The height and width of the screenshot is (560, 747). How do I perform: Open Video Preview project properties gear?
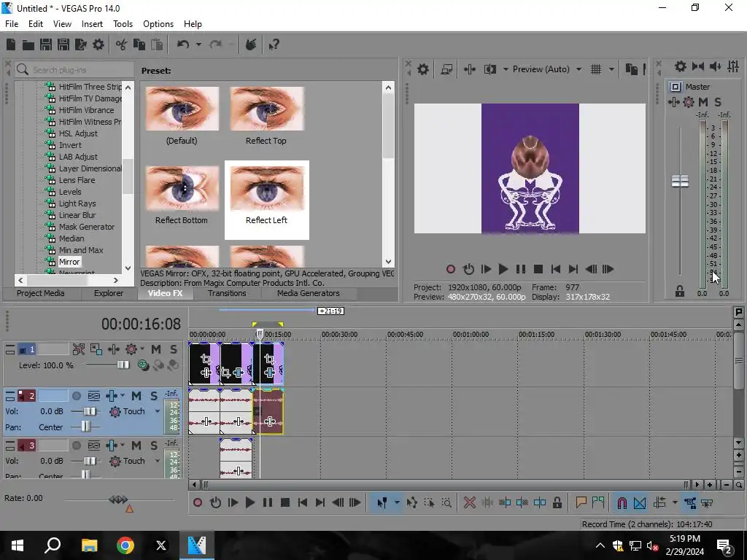pos(422,69)
